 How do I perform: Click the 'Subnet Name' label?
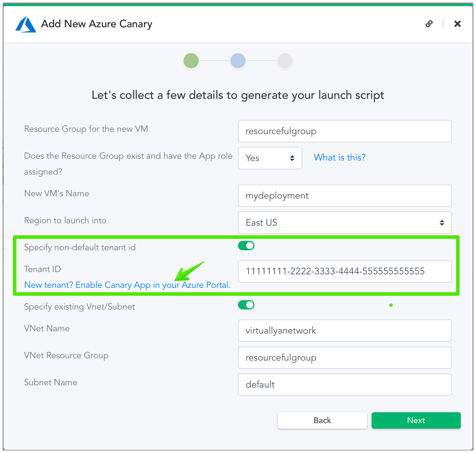(x=51, y=382)
